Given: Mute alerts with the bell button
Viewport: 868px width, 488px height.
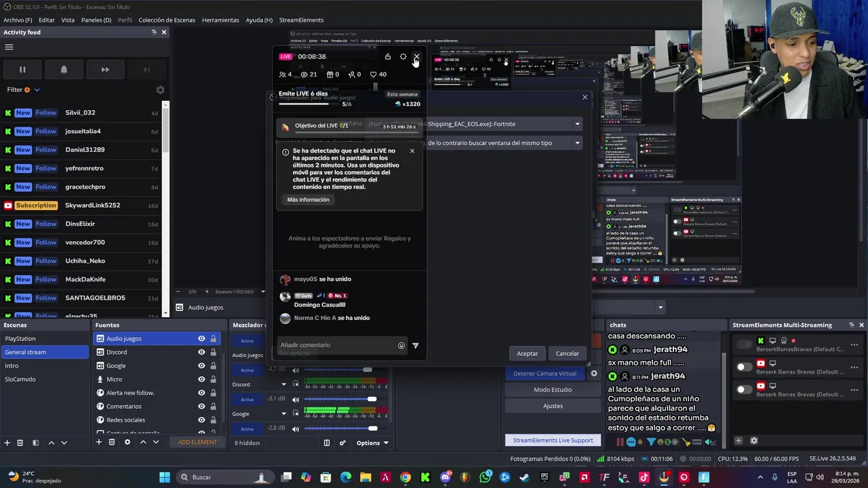Looking at the screenshot, I should [64, 69].
